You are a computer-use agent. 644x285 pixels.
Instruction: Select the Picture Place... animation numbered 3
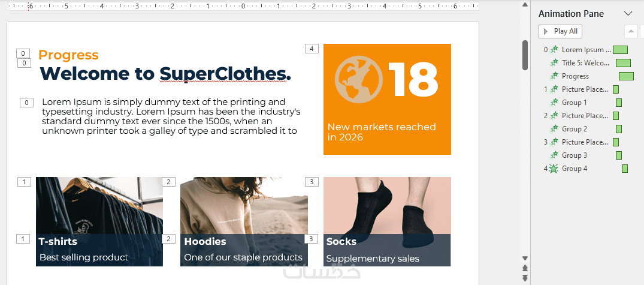[585, 142]
